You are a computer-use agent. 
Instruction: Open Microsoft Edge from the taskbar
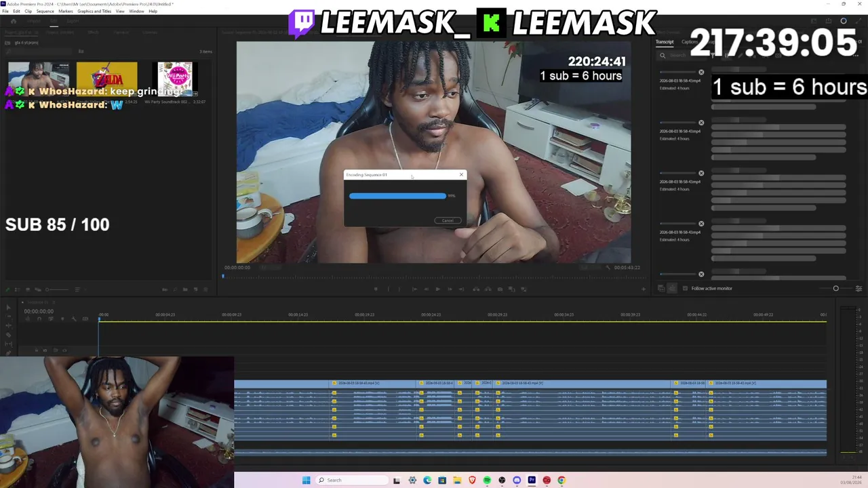tap(427, 481)
